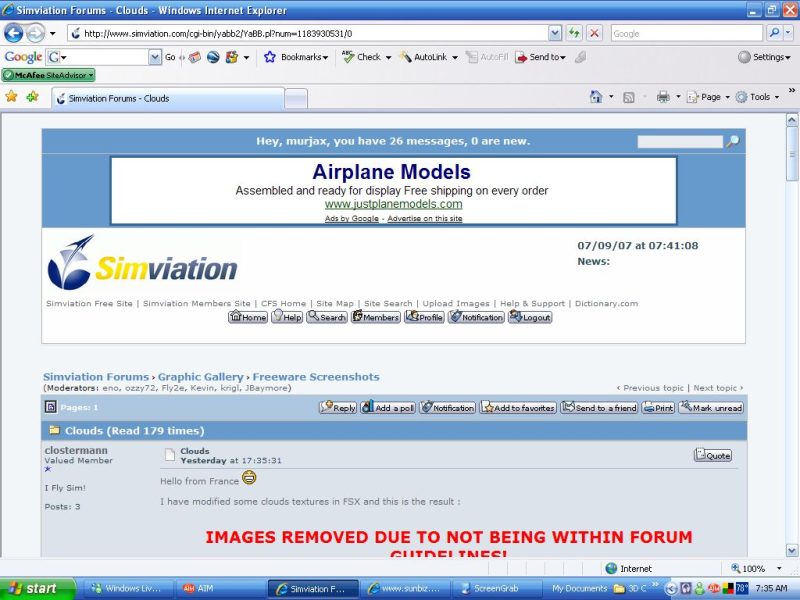This screenshot has height=600, width=800.
Task: Click the forum search text box
Action: (x=680, y=142)
